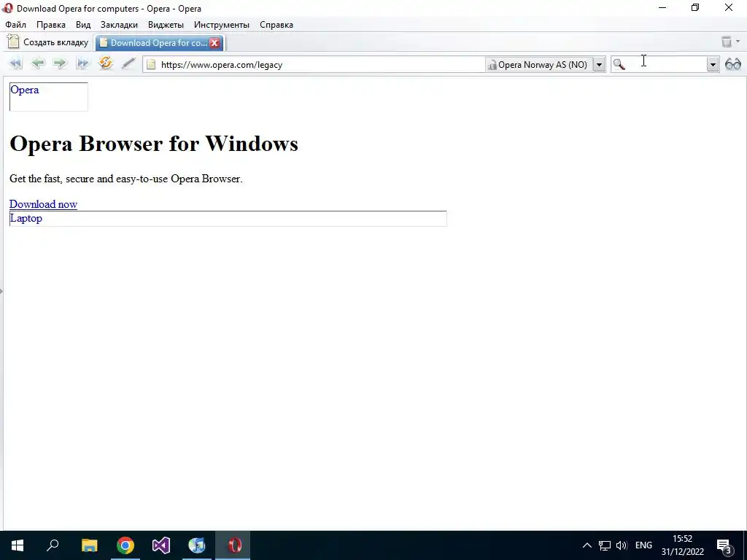Screen dimensions: 747x560
Task: Go back using the Back arrow
Action: (38, 63)
